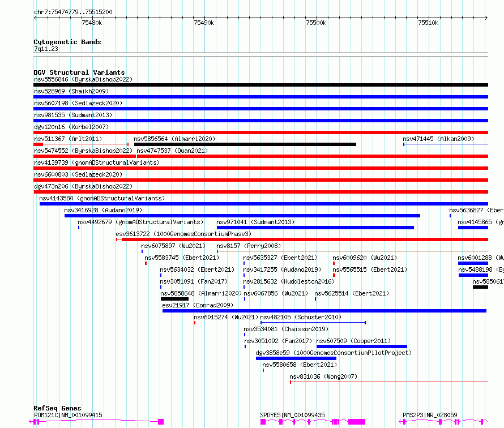Select dgv3858e59 (1000GenomesConsortiumPilotProject) label
The height and width of the screenshot is (428, 504).
(334, 353)
